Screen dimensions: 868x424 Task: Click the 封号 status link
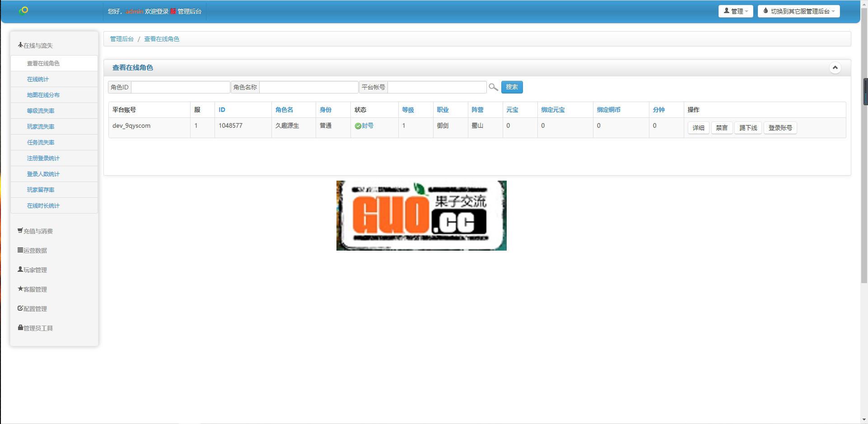368,126
